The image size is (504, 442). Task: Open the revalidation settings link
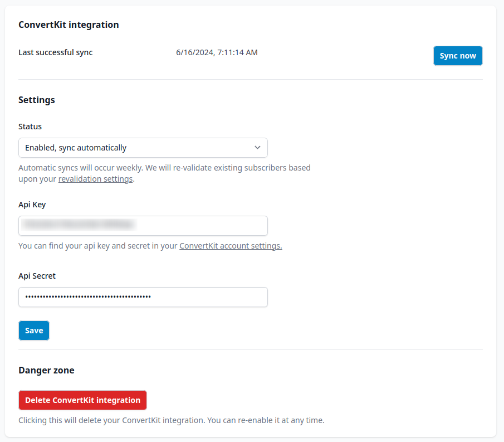(x=95, y=179)
